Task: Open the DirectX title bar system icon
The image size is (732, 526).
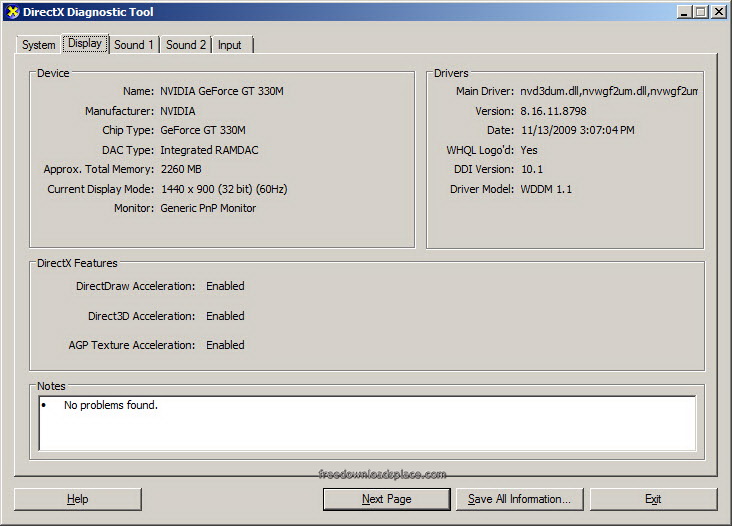Action: pos(11,12)
